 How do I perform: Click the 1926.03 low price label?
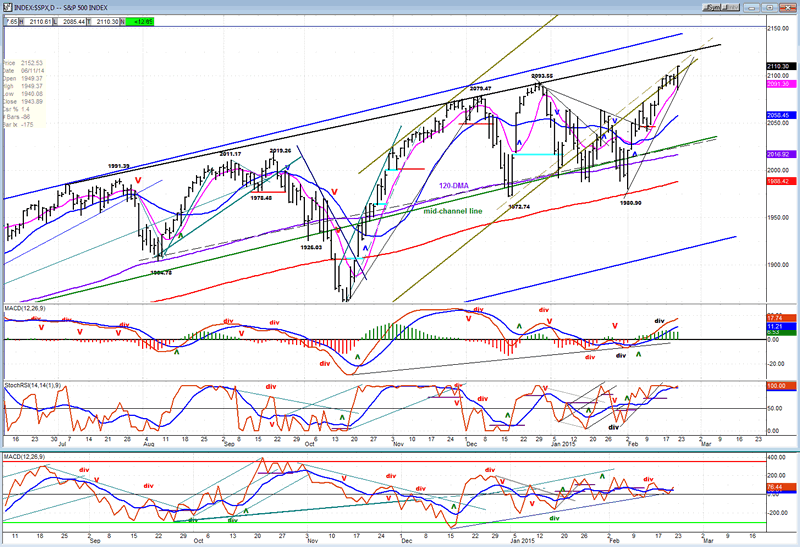pyautogui.click(x=311, y=247)
